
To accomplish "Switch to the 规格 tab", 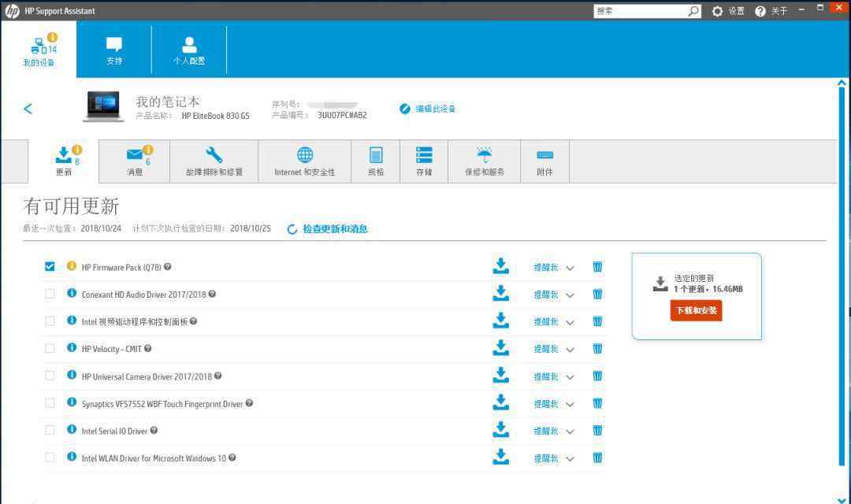I will click(x=376, y=161).
